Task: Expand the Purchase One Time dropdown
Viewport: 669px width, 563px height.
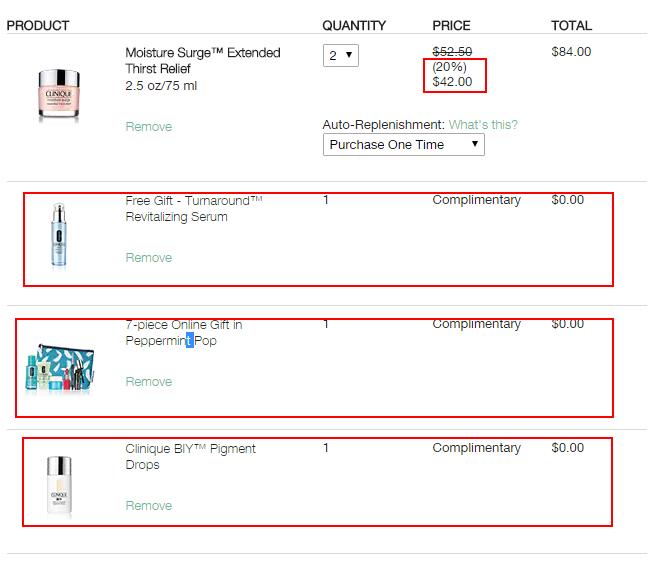Action: 404,145
